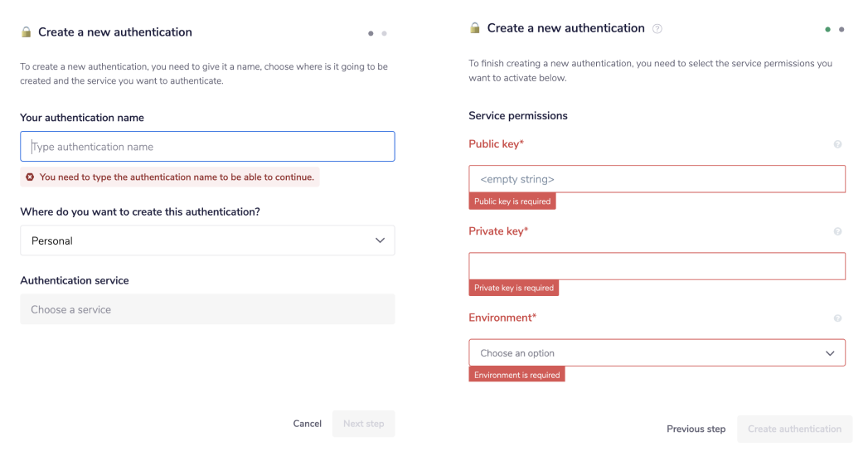Image resolution: width=868 pixels, height=456 pixels.
Task: Click the authentication name text field
Action: click(207, 147)
